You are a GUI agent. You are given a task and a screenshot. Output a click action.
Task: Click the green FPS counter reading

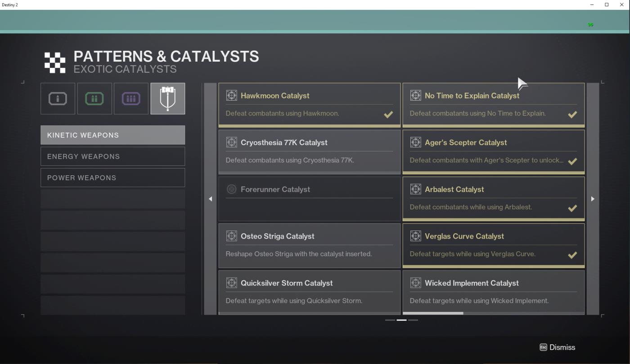tap(590, 25)
